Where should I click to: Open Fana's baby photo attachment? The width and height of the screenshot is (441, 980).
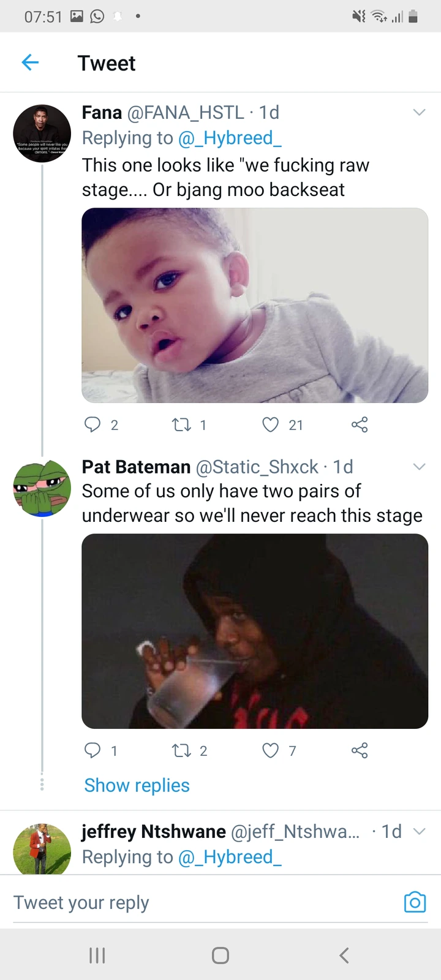[255, 305]
